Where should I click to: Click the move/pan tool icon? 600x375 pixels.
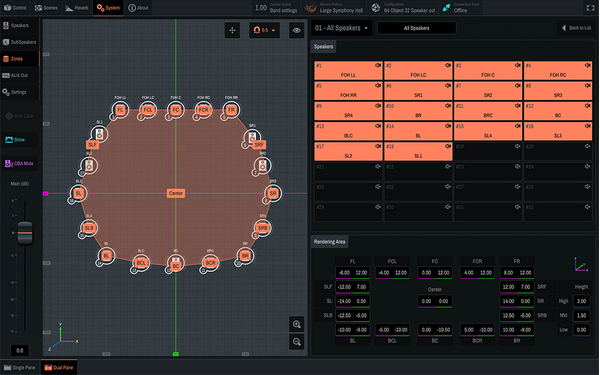232,30
